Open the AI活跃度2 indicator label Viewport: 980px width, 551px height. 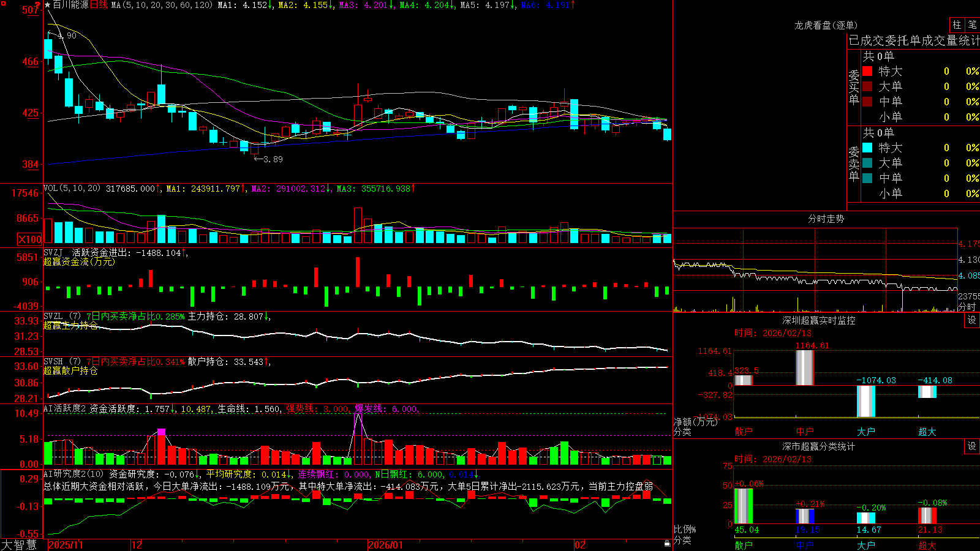65,409
